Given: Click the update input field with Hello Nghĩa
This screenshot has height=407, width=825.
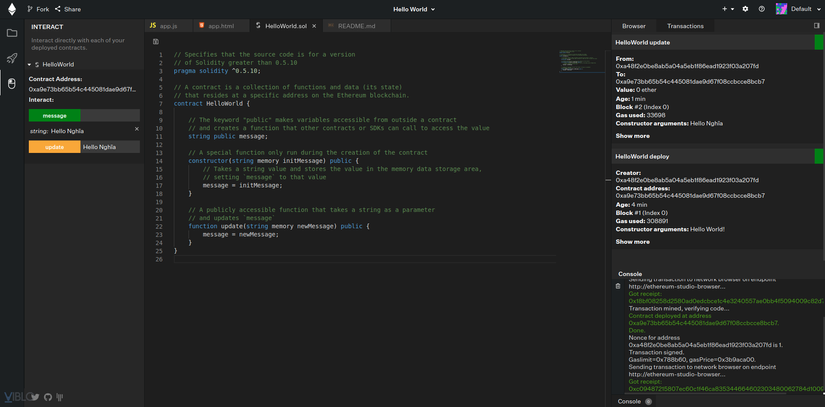Looking at the screenshot, I should click(x=110, y=147).
